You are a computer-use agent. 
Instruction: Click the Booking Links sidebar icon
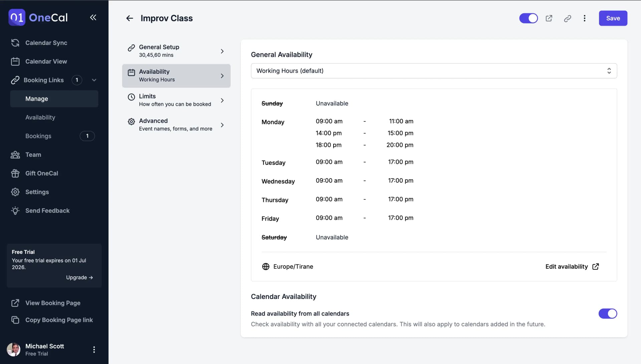[x=15, y=80]
